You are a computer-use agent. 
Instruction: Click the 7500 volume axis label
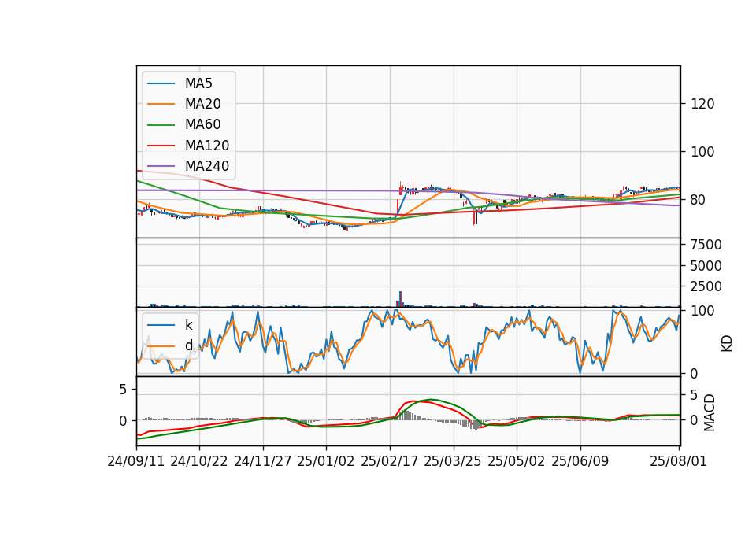coord(706,245)
